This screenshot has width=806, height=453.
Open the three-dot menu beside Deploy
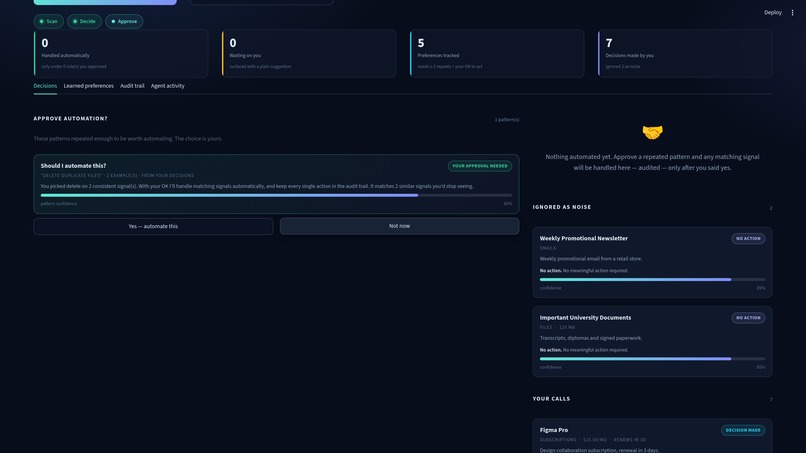[x=792, y=12]
